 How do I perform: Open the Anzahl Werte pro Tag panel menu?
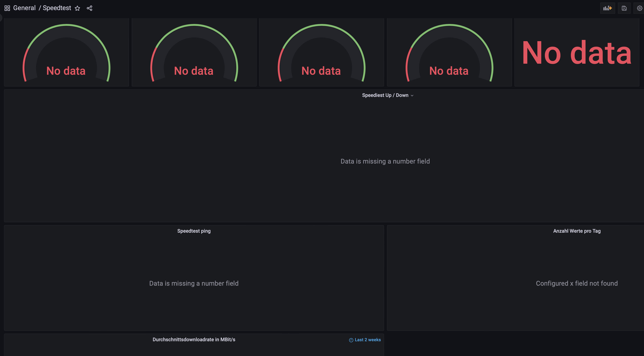[576, 231]
